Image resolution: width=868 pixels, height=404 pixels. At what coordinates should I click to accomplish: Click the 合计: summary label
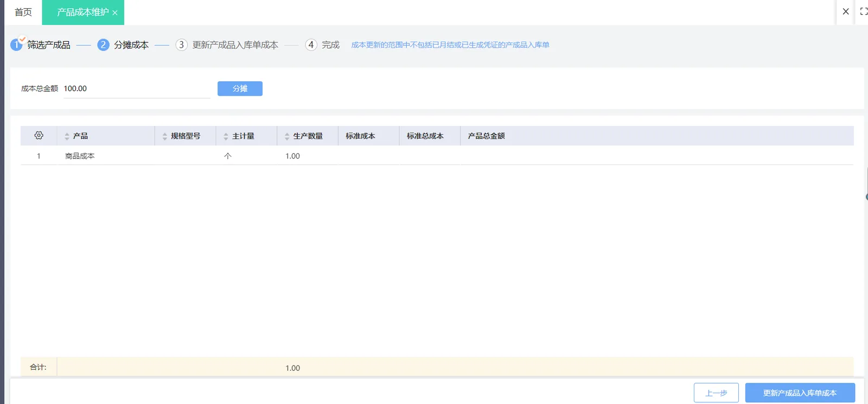tap(38, 367)
